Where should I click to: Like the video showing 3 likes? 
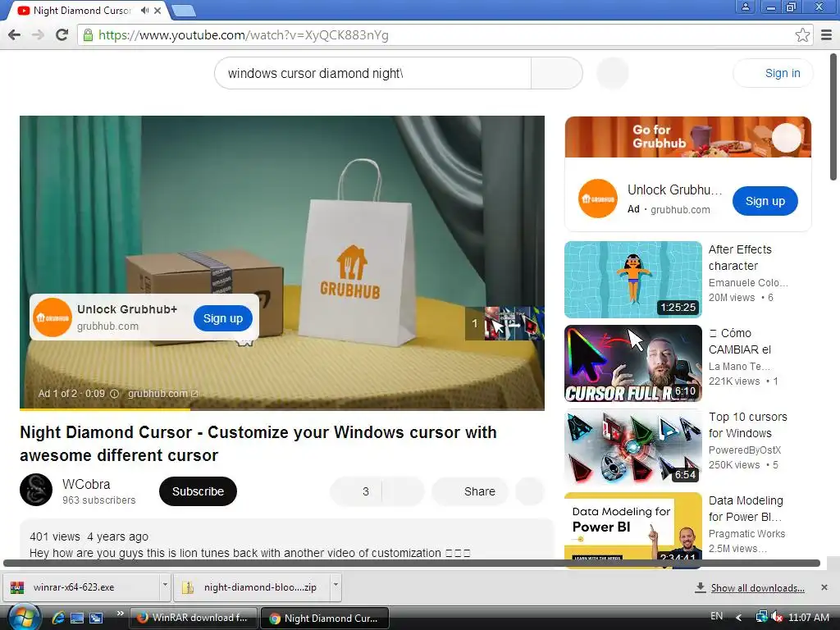[x=356, y=491]
